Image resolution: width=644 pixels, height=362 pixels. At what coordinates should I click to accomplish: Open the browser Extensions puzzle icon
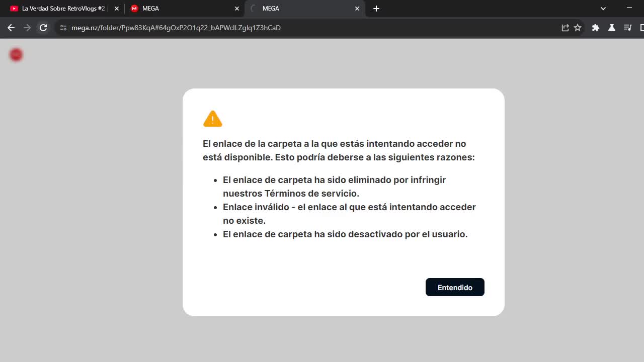[x=596, y=28]
